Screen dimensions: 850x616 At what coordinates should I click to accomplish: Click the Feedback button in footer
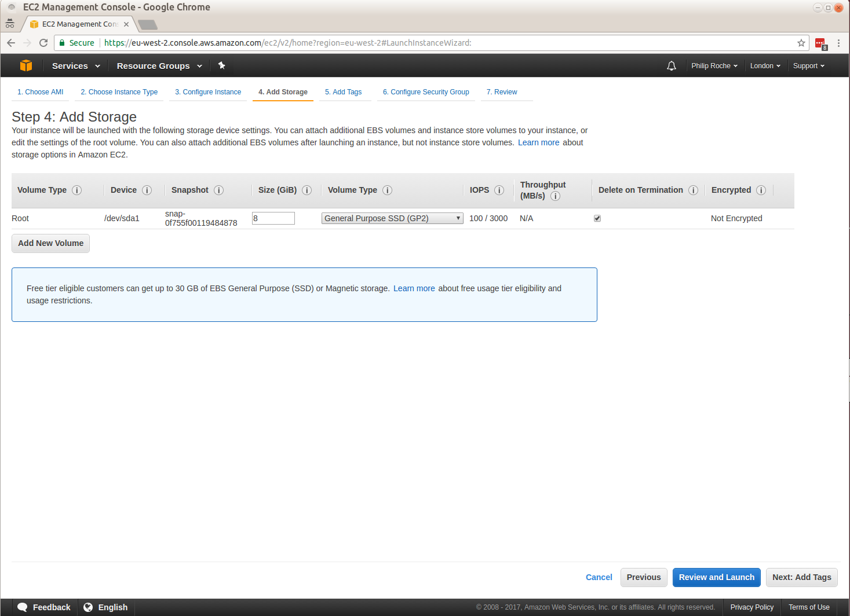[44, 607]
